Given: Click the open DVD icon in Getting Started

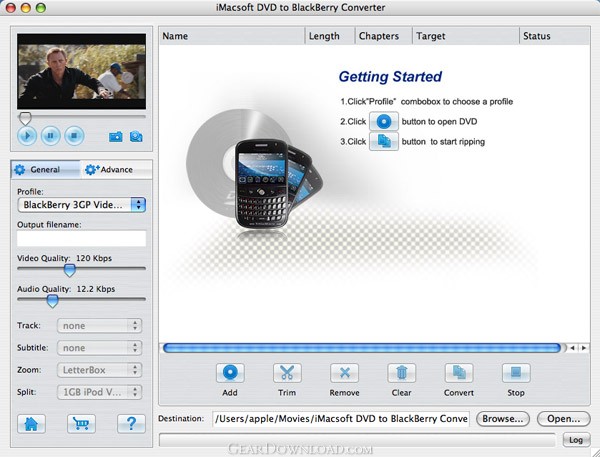Looking at the screenshot, I should coord(384,122).
